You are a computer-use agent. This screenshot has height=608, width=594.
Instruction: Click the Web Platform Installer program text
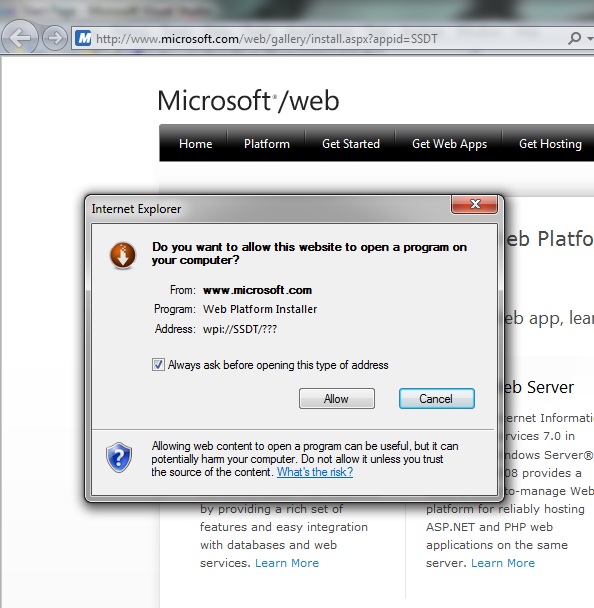pyautogui.click(x=260, y=309)
